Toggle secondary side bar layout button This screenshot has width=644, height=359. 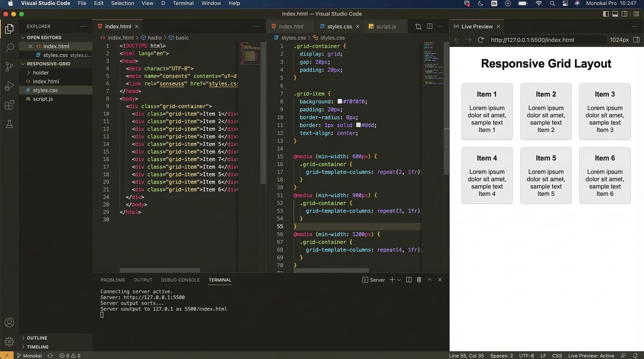pyautogui.click(x=624, y=14)
